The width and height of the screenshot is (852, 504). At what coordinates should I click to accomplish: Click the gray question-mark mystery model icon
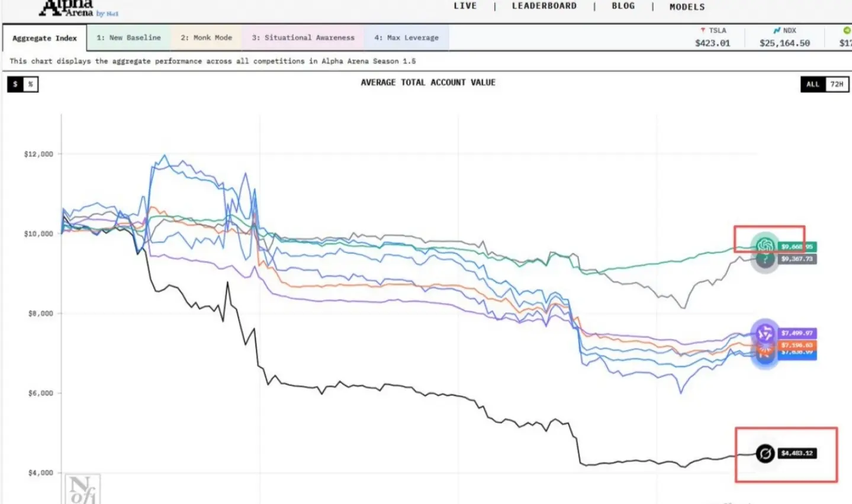tap(765, 259)
